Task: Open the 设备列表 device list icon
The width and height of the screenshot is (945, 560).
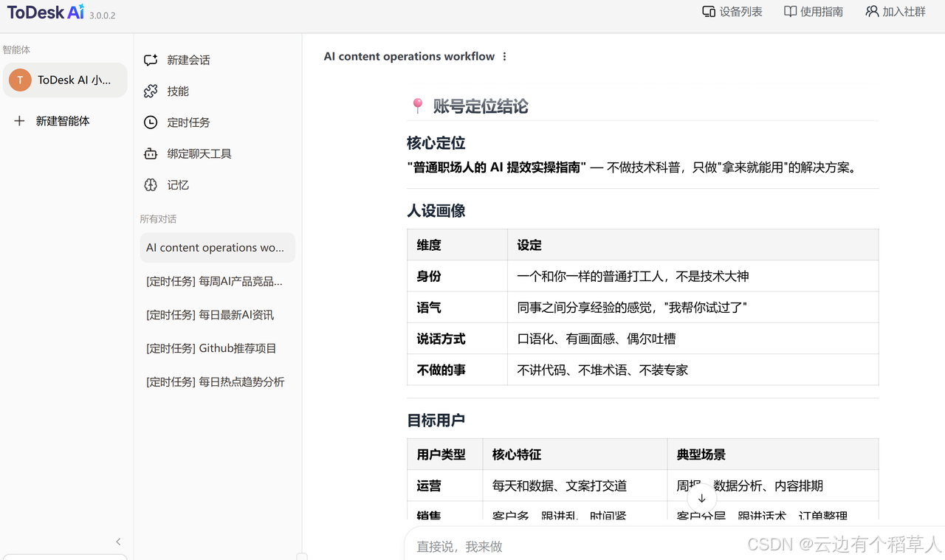Action: click(x=708, y=12)
